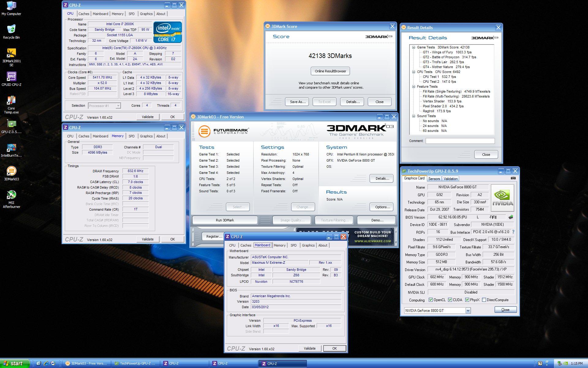Image resolution: width=588 pixels, height=368 pixels.
Task: Launch IntelBurnTest desktop icon
Action: (11, 150)
